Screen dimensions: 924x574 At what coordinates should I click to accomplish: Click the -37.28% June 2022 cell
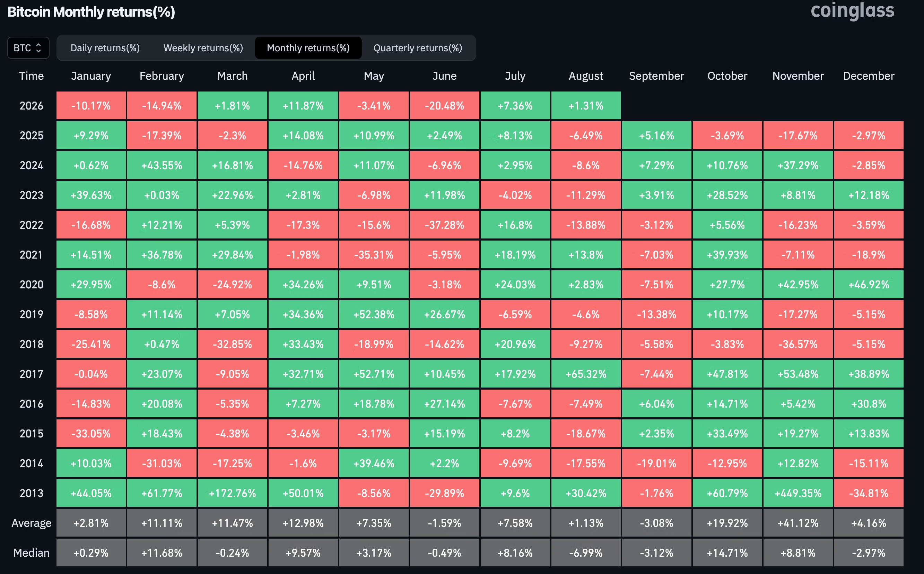[x=445, y=225]
